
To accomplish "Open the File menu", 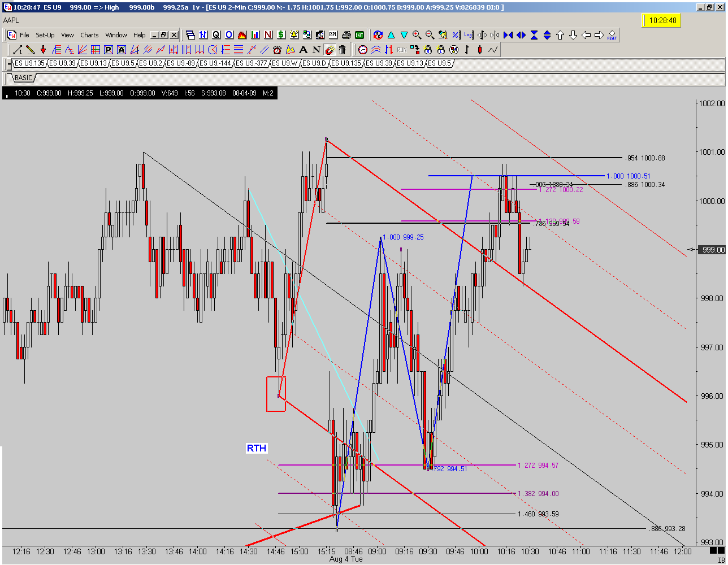I will (24, 35).
